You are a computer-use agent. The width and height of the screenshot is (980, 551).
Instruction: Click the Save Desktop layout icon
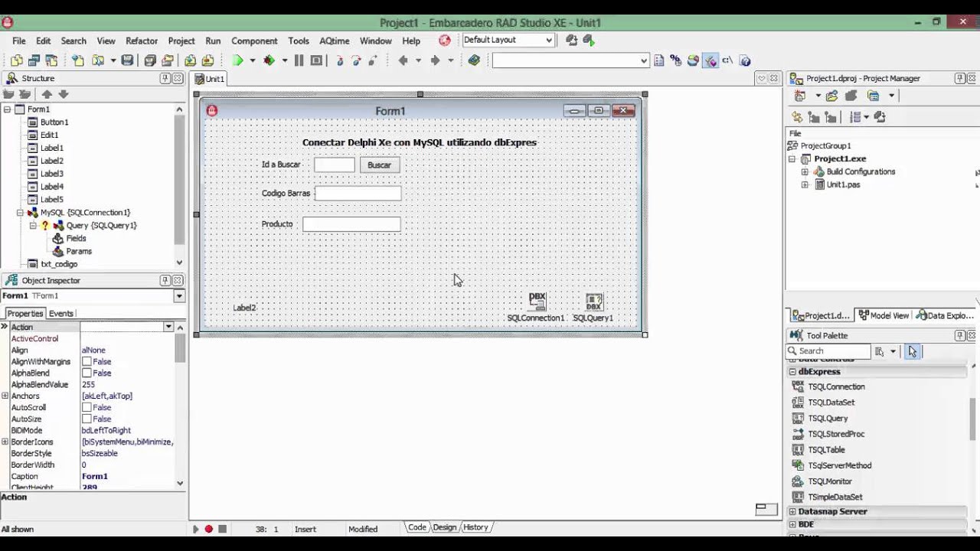point(571,40)
